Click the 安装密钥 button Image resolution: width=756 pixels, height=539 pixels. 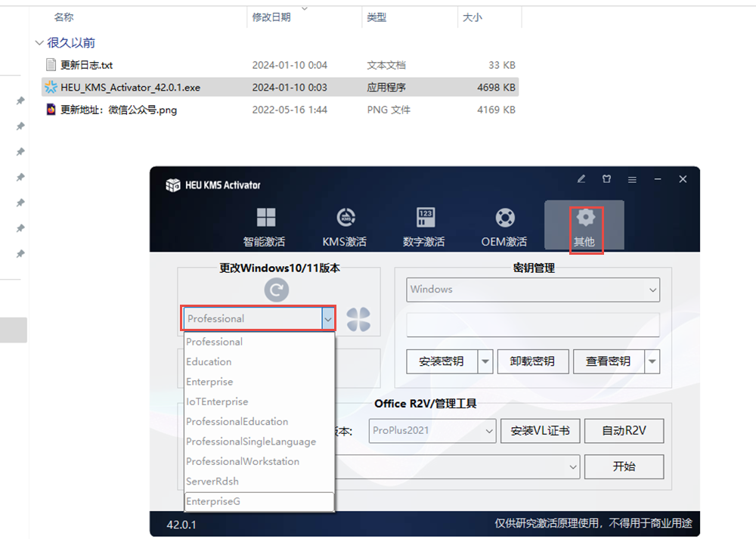pyautogui.click(x=442, y=361)
